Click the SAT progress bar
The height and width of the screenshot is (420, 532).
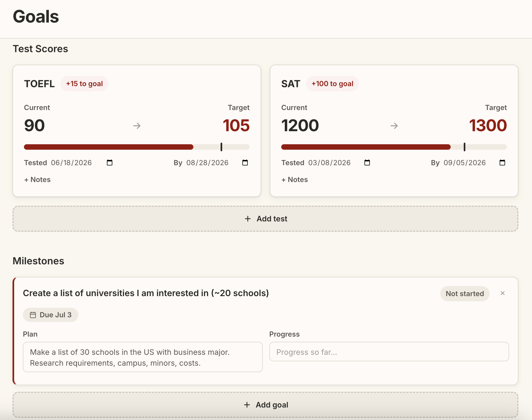pos(394,147)
